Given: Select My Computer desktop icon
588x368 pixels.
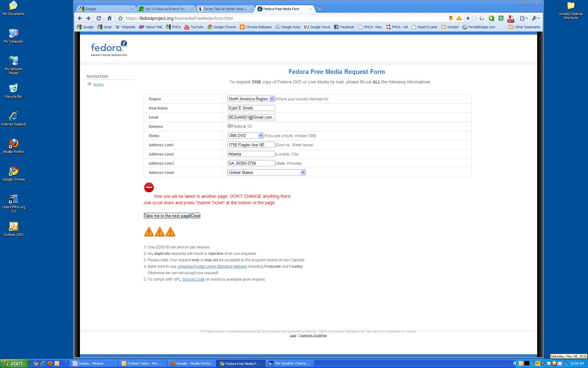Looking at the screenshot, I should [13, 36].
